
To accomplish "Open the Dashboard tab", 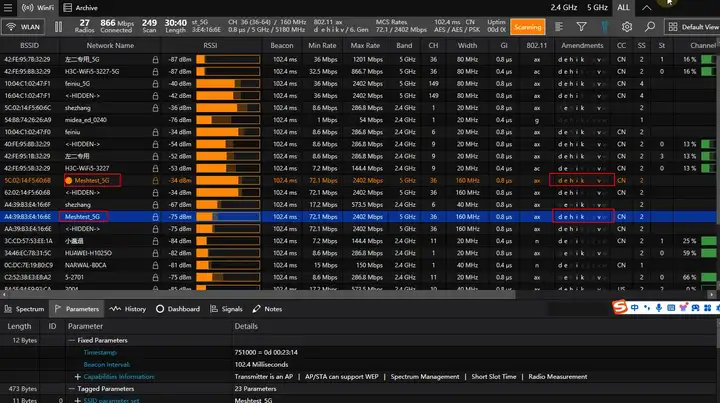I will click(177, 309).
